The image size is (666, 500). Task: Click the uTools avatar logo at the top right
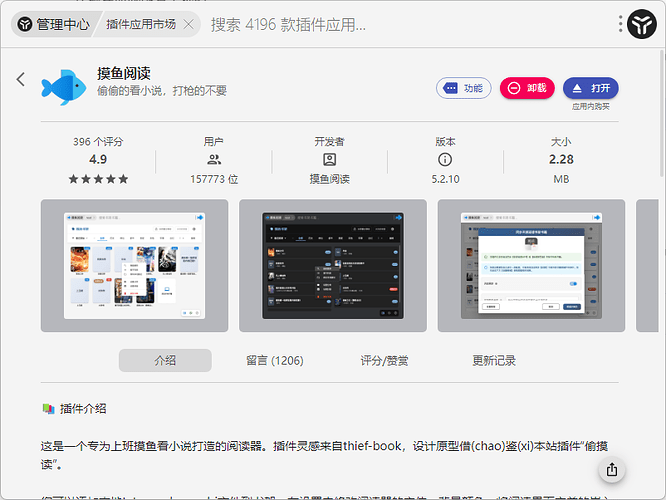tap(642, 24)
